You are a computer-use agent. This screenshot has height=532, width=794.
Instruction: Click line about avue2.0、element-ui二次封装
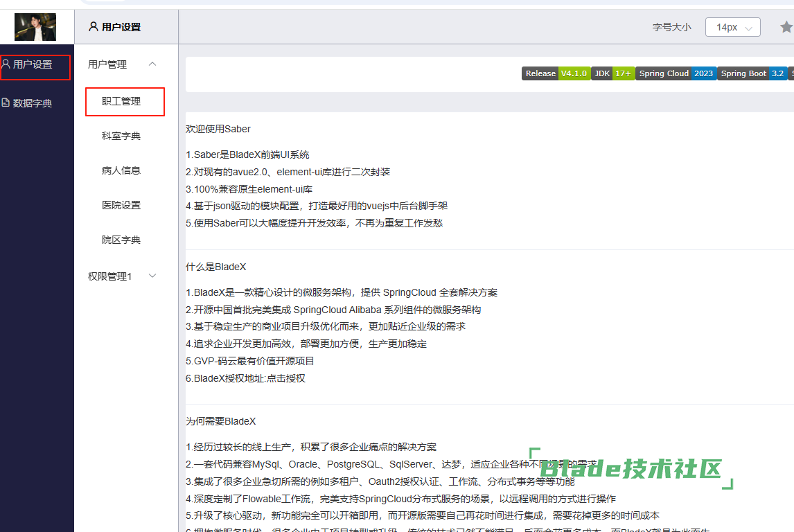pos(288,172)
